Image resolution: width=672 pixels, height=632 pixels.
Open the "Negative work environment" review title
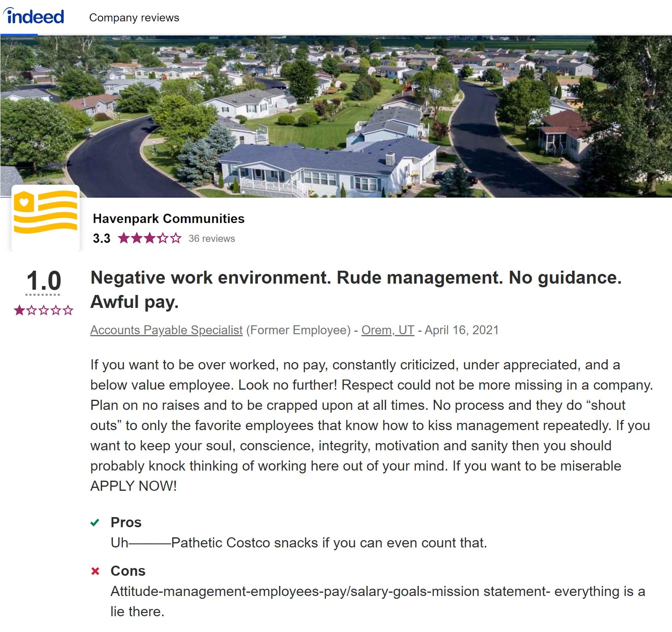(x=356, y=289)
